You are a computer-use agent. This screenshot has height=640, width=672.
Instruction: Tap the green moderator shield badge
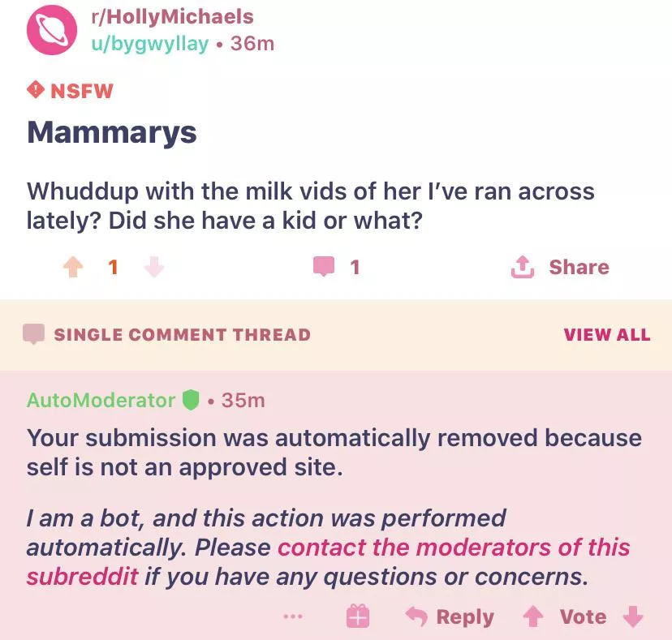191,400
